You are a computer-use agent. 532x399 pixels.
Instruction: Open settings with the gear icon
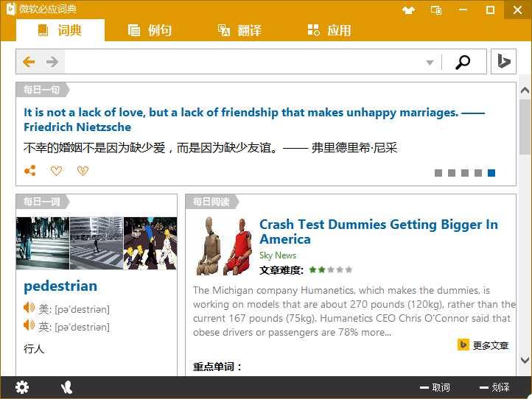(22, 387)
